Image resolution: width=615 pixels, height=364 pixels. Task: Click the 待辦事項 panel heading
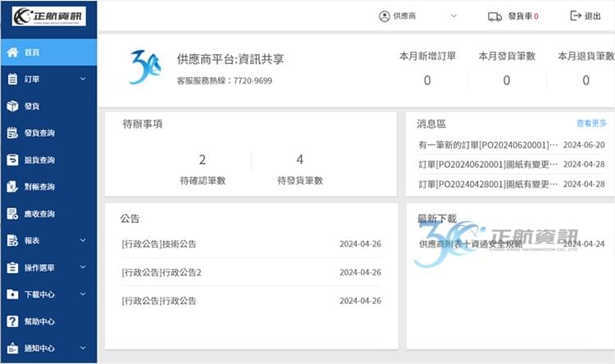(x=143, y=125)
